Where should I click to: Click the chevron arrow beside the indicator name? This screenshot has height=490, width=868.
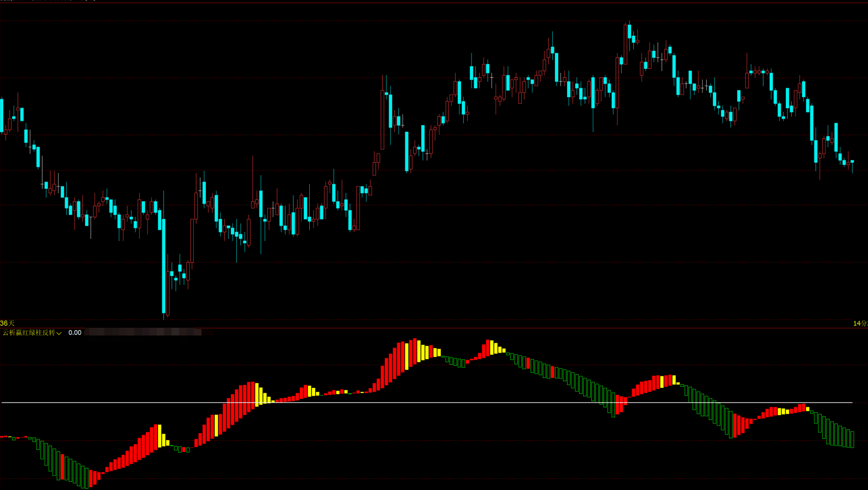pos(59,333)
